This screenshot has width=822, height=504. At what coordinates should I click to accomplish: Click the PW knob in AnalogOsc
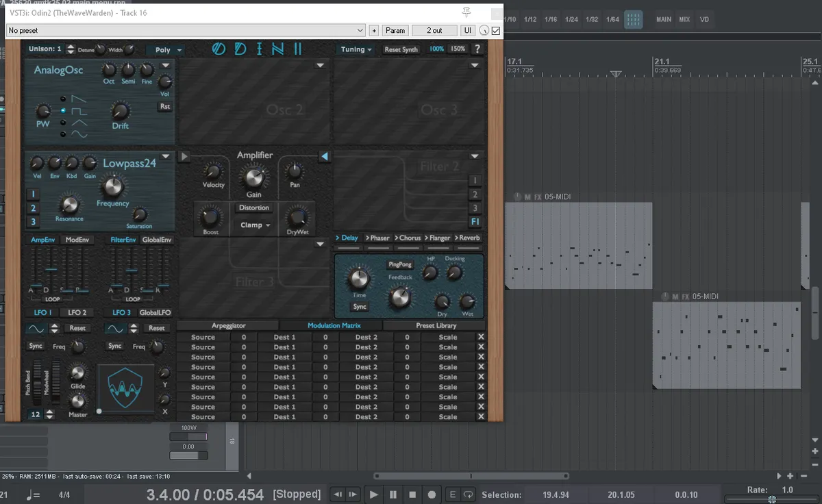click(x=43, y=111)
